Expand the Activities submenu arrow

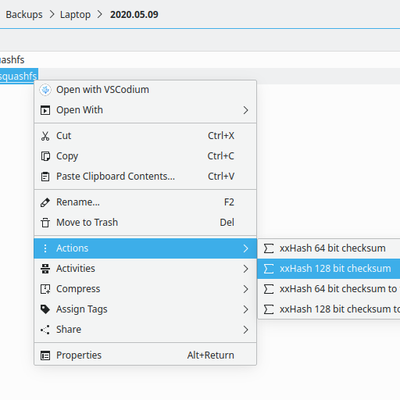(246, 269)
